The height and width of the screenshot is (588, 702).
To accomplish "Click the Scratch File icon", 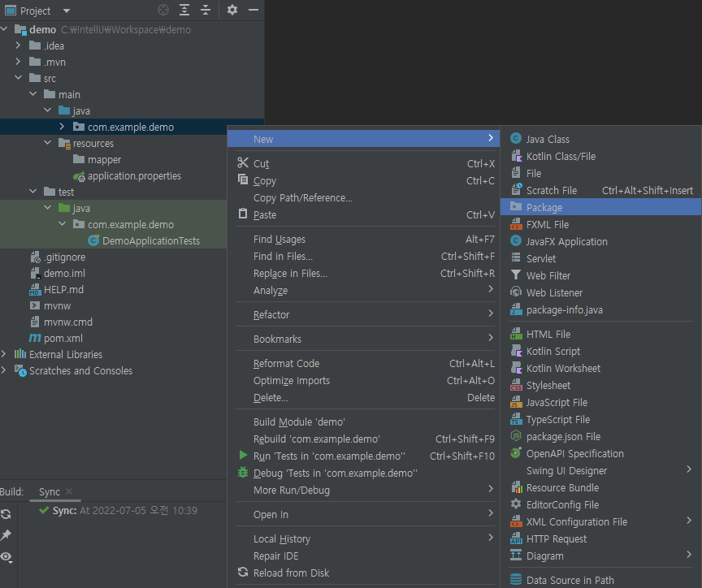I will pos(516,190).
